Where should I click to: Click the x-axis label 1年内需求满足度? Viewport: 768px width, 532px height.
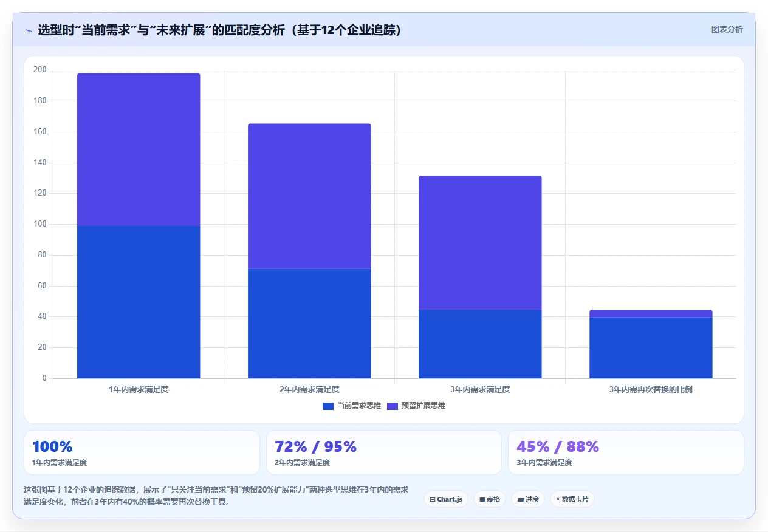(139, 389)
